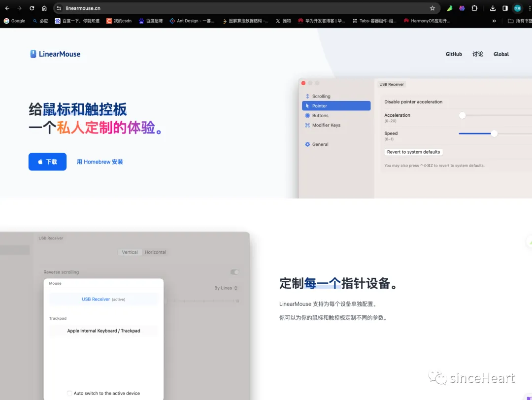Toggle the browser side panel icon

pos(505,8)
